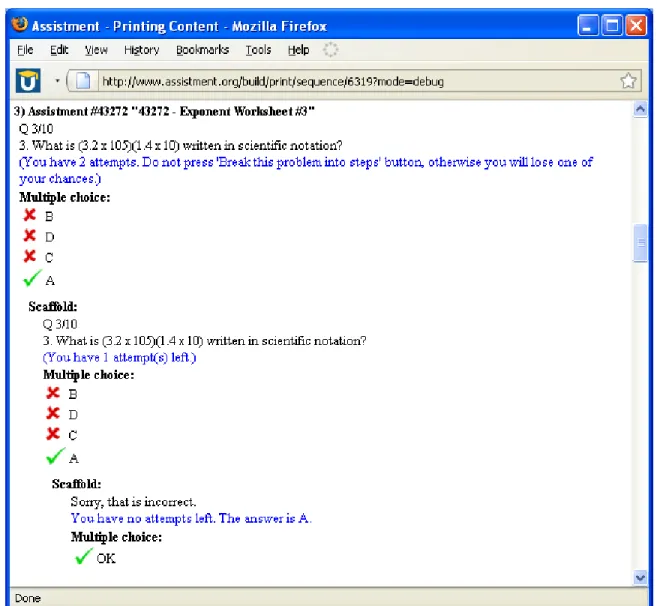Click the green check beside the first choice A
This screenshot has width=657, height=606.
(x=32, y=278)
